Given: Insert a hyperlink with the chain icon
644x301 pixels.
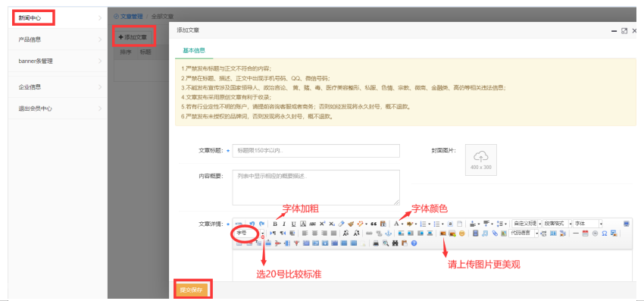Looking at the screenshot, I should pos(369,234).
